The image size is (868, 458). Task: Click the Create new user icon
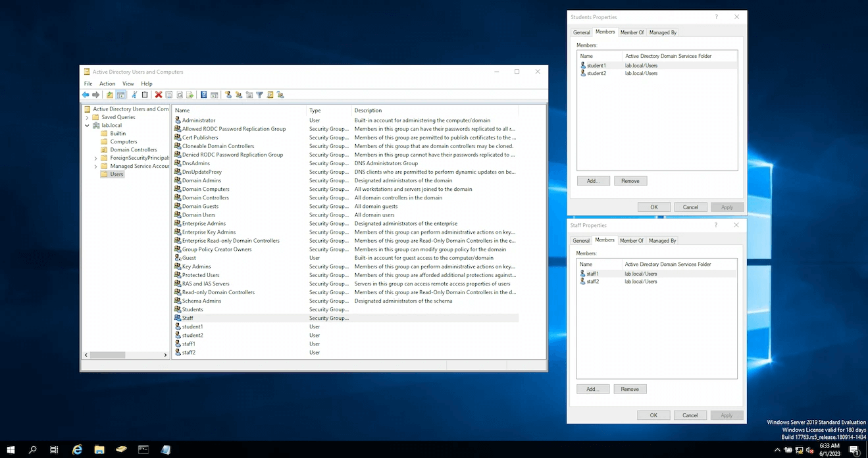point(228,95)
